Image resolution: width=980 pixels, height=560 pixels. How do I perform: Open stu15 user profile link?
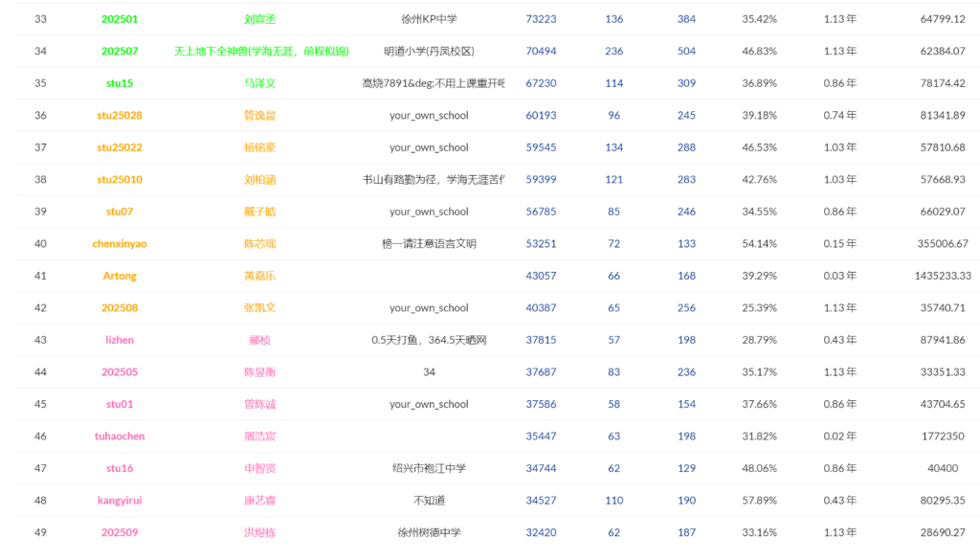(x=120, y=83)
